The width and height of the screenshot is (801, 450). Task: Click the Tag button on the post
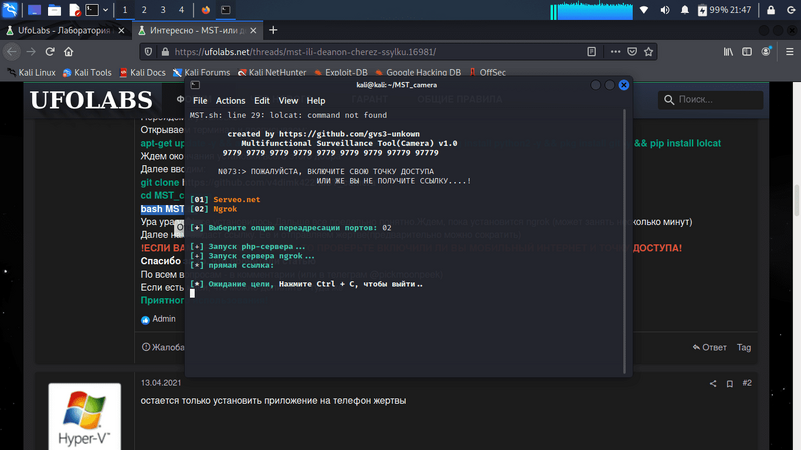pyautogui.click(x=744, y=347)
